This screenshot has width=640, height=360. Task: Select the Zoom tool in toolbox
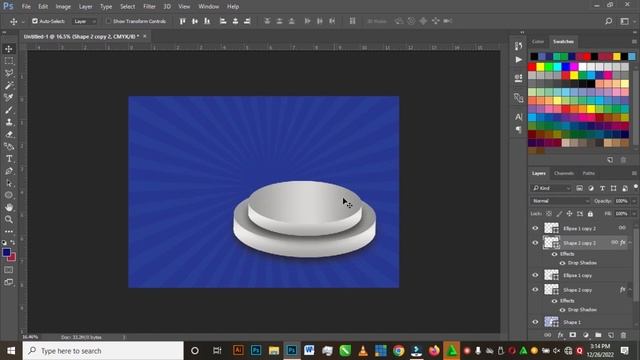9,220
